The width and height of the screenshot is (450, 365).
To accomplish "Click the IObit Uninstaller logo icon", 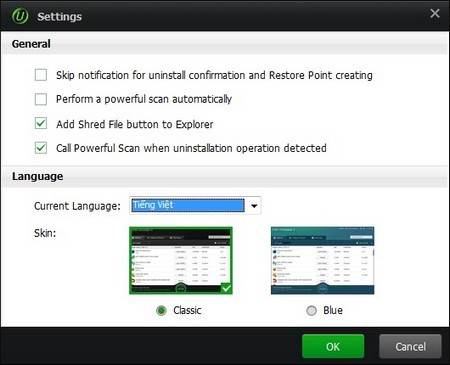I will [x=20, y=16].
